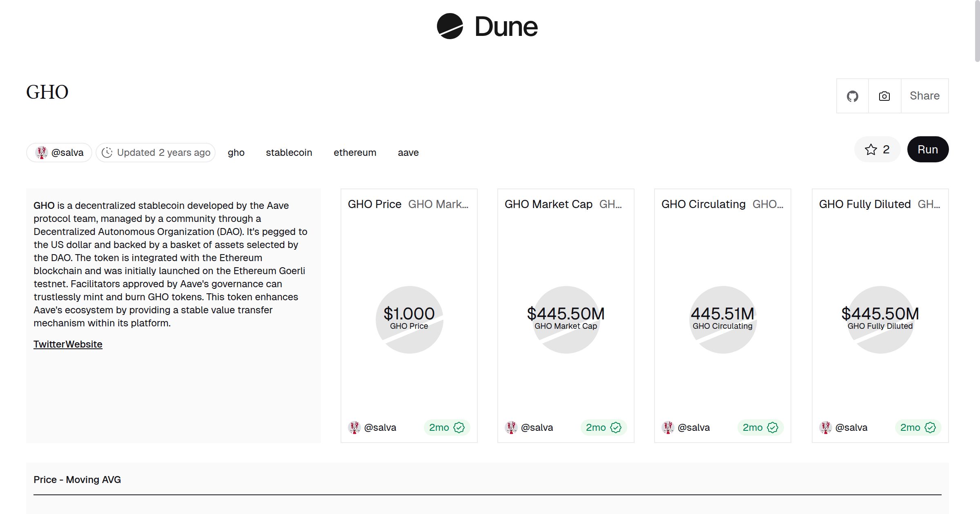Star this GHO dashboard
Screen dimensions: 980x514
click(877, 150)
